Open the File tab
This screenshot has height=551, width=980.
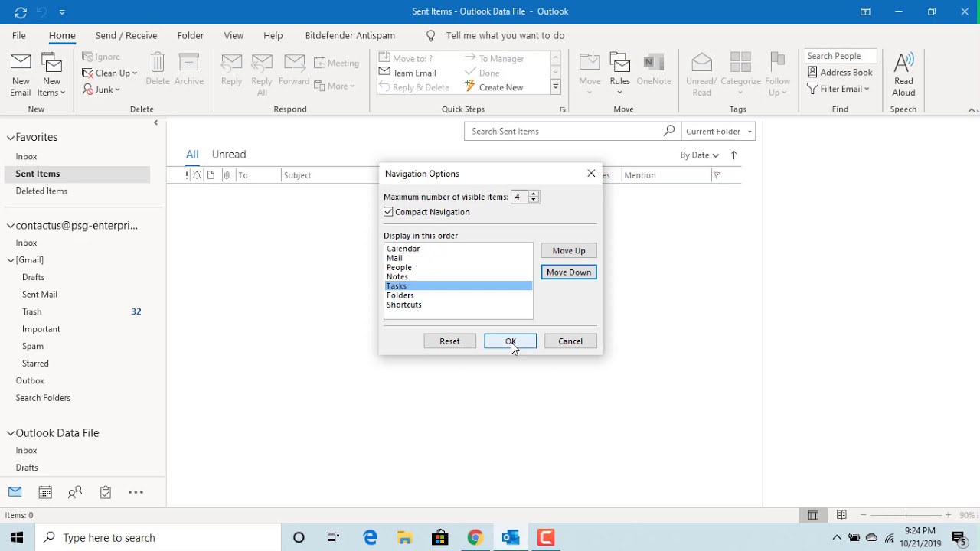pos(19,35)
